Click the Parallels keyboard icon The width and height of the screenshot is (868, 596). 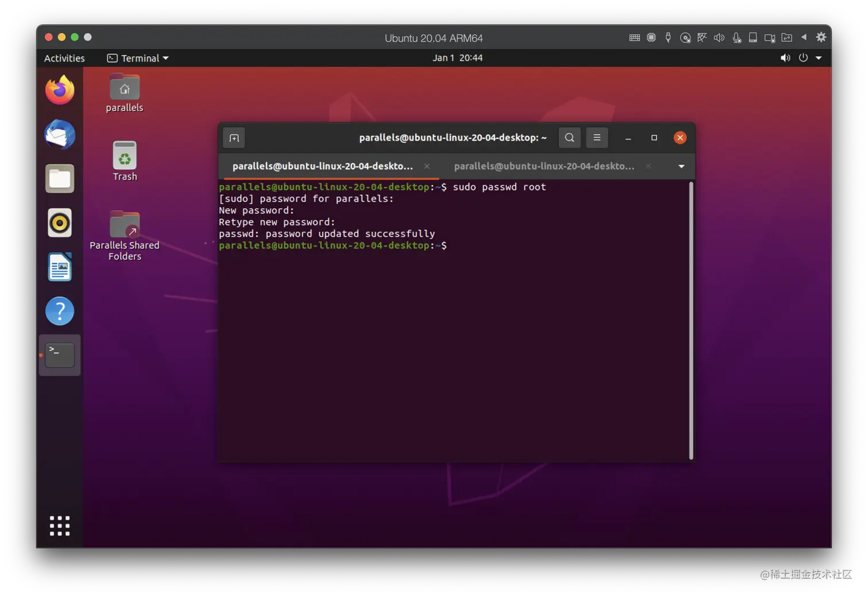tap(634, 37)
